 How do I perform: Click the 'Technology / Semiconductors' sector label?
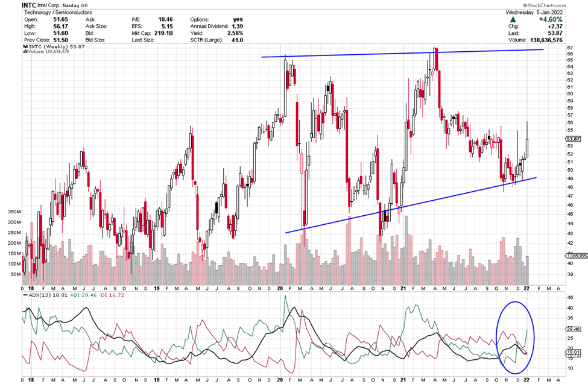tap(58, 13)
